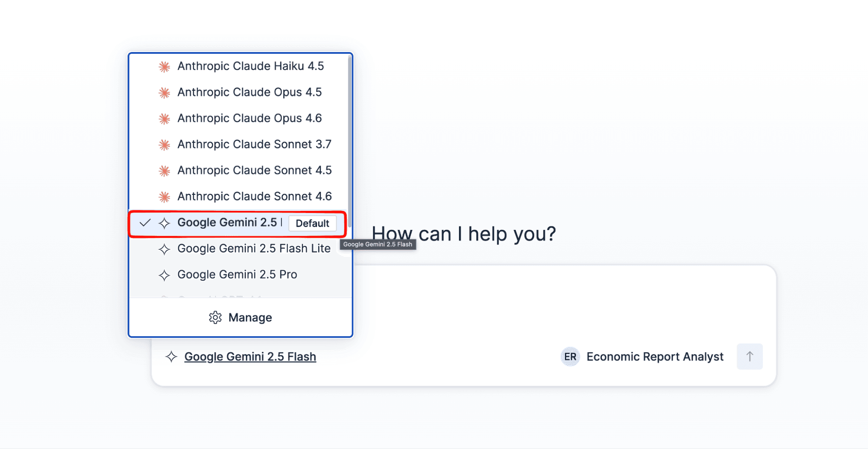Viewport: 868px width, 449px height.
Task: Choose Anthropic Claude Opus 4.5 from list
Action: [x=240, y=92]
